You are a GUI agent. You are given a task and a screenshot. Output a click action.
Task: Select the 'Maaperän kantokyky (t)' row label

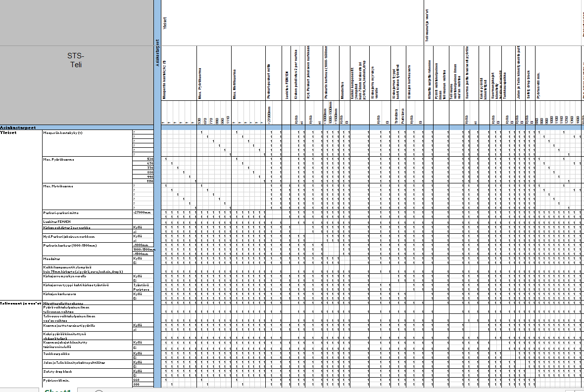63,133
